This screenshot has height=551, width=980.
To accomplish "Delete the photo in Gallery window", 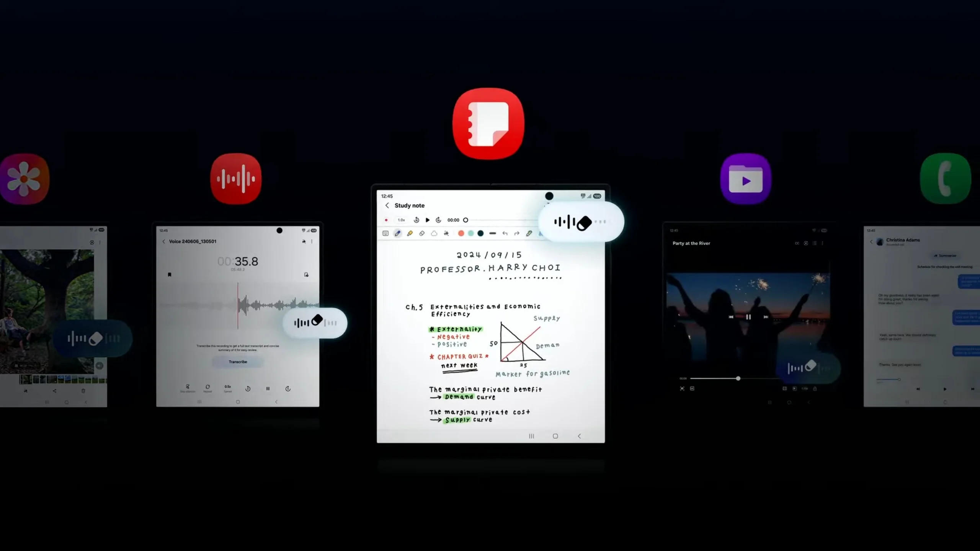I will pyautogui.click(x=83, y=391).
